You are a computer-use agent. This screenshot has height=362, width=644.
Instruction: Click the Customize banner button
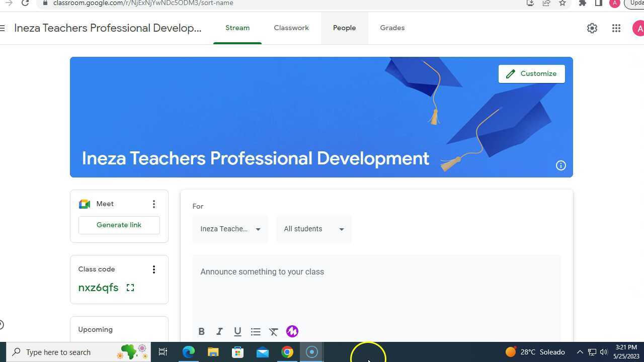[x=531, y=73]
